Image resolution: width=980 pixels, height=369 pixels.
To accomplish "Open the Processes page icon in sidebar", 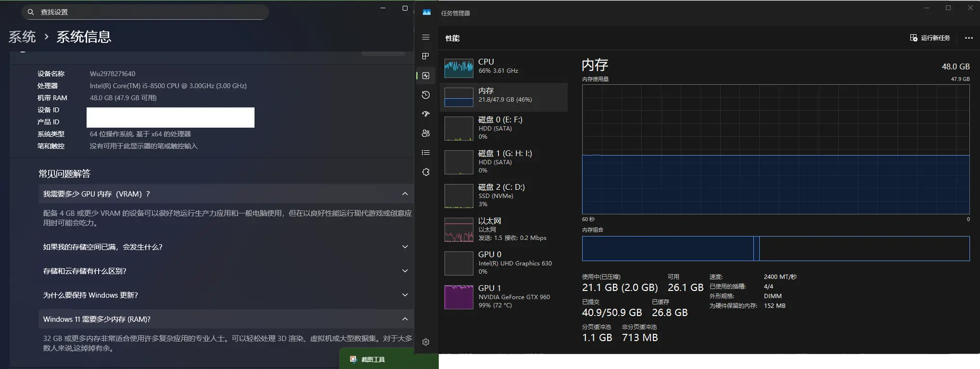I will pos(426,56).
